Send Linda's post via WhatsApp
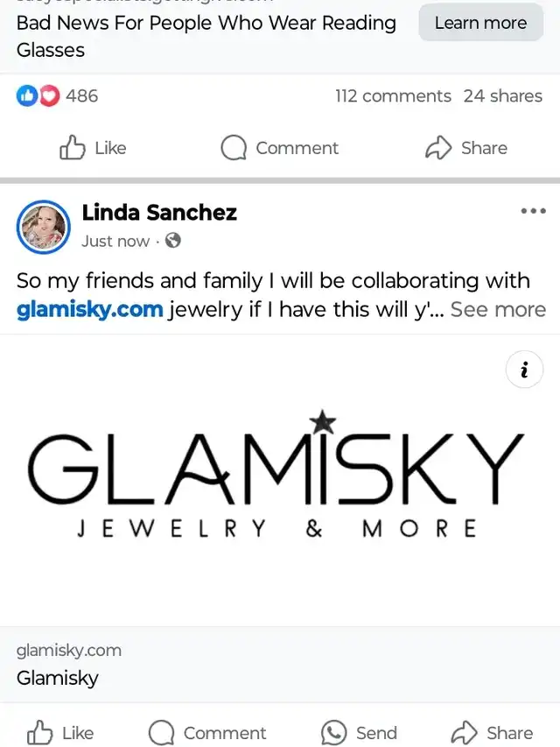 [x=359, y=733]
